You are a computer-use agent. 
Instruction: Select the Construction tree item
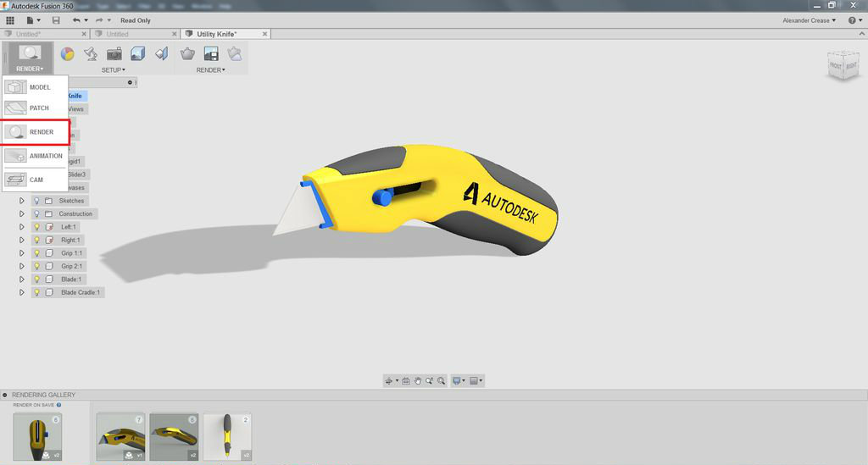coord(75,214)
